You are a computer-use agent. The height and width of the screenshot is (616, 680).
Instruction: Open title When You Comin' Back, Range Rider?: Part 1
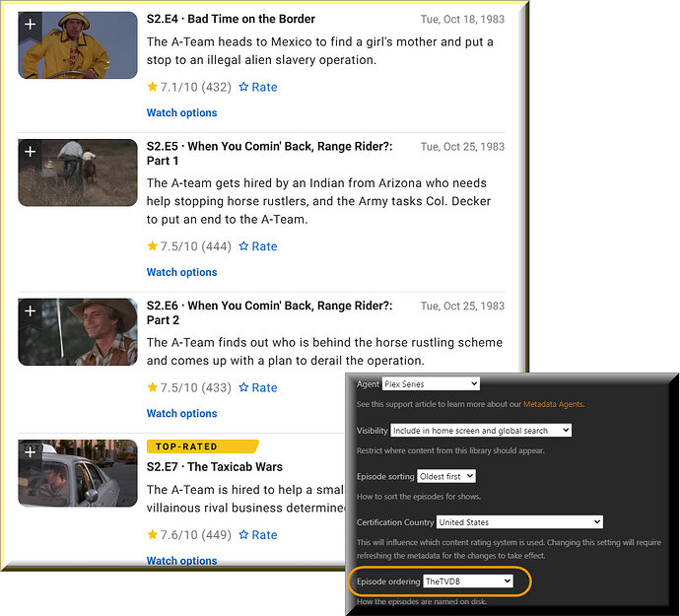269,154
